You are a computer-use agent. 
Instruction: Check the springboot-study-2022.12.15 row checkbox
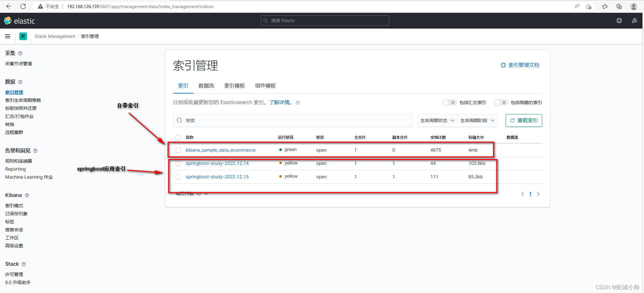tap(178, 177)
